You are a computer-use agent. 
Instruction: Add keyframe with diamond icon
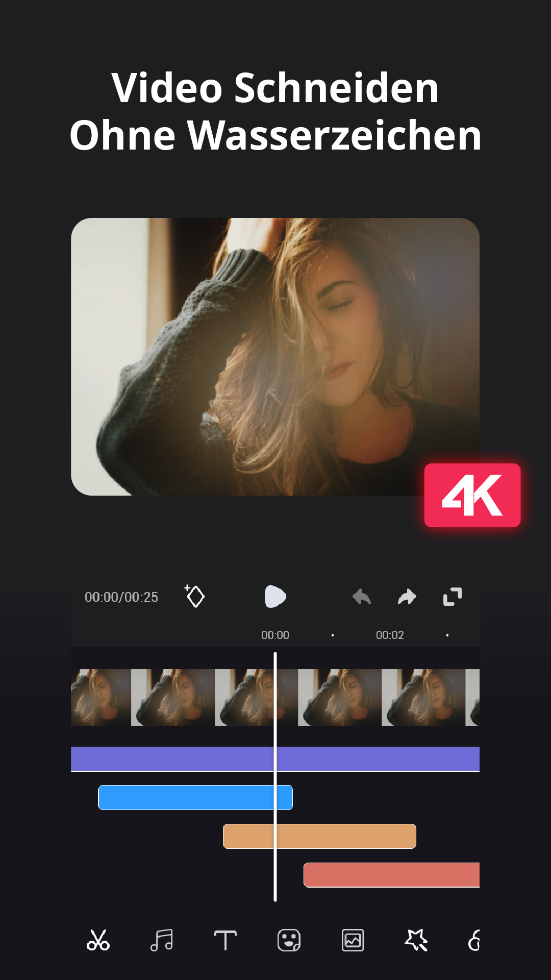(x=194, y=596)
